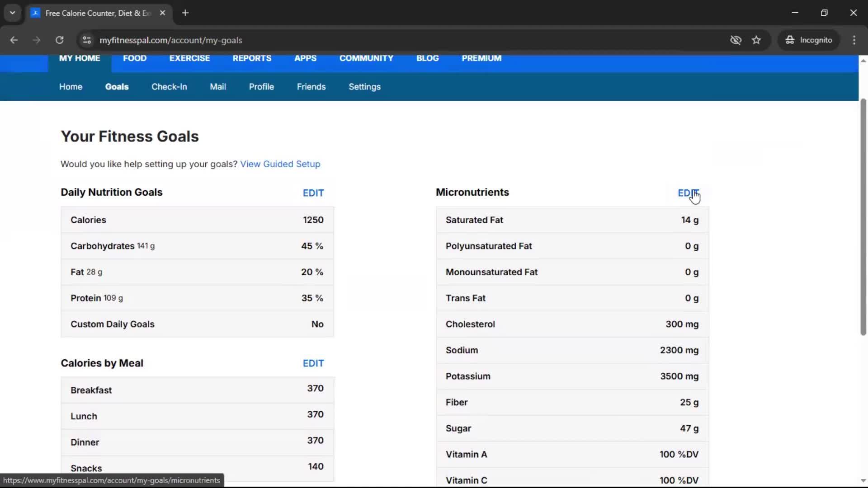Screen dimensions: 868x488
Task: Click the Carbohydrates 45 % value
Action: (312, 246)
